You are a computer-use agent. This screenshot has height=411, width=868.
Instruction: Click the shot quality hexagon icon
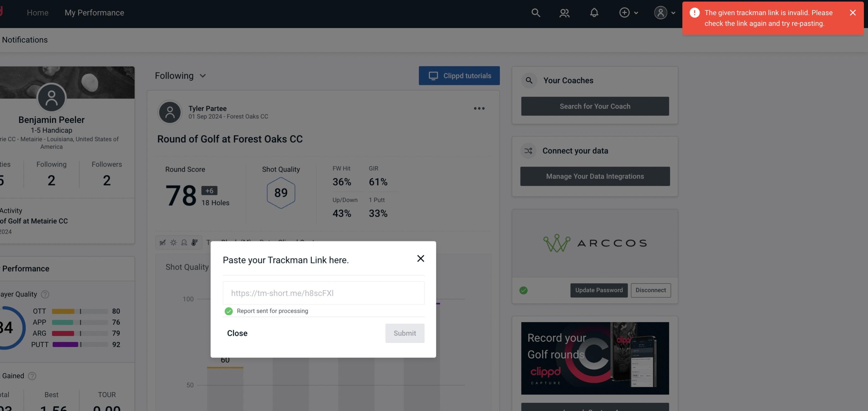click(x=281, y=193)
